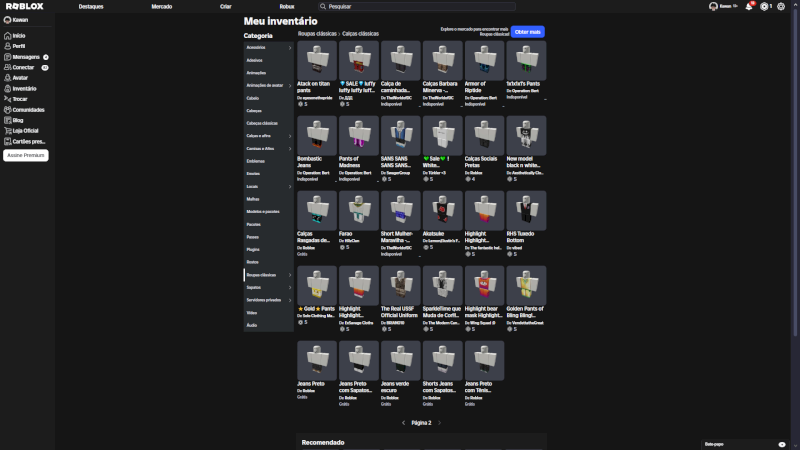Focus the Pesquisar search field
Screen dimensions: 800x450
click(417, 7)
